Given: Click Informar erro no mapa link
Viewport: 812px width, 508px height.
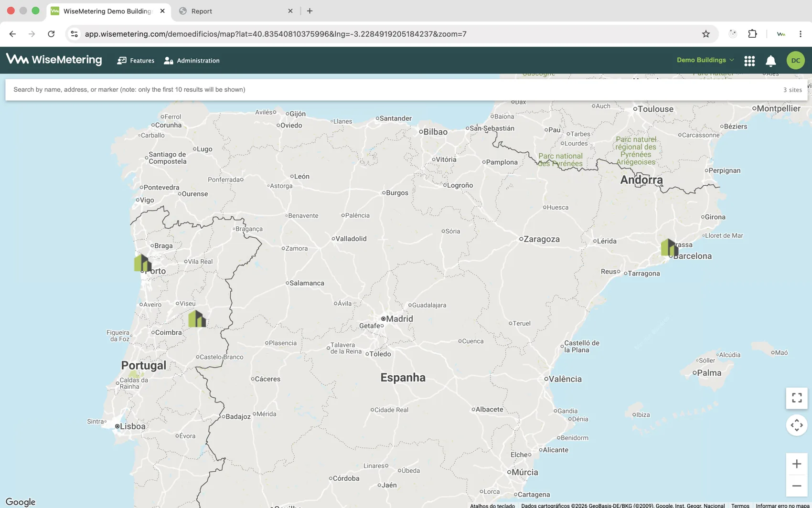Looking at the screenshot, I should 782,505.
